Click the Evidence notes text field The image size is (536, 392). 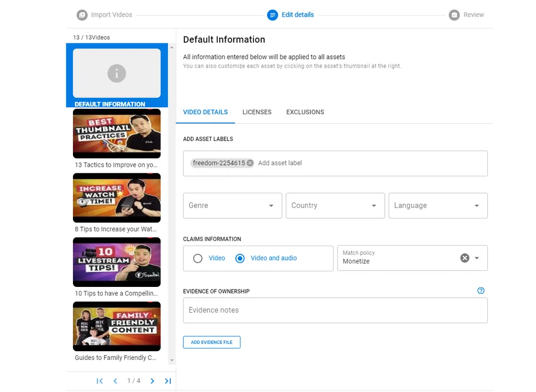point(336,310)
